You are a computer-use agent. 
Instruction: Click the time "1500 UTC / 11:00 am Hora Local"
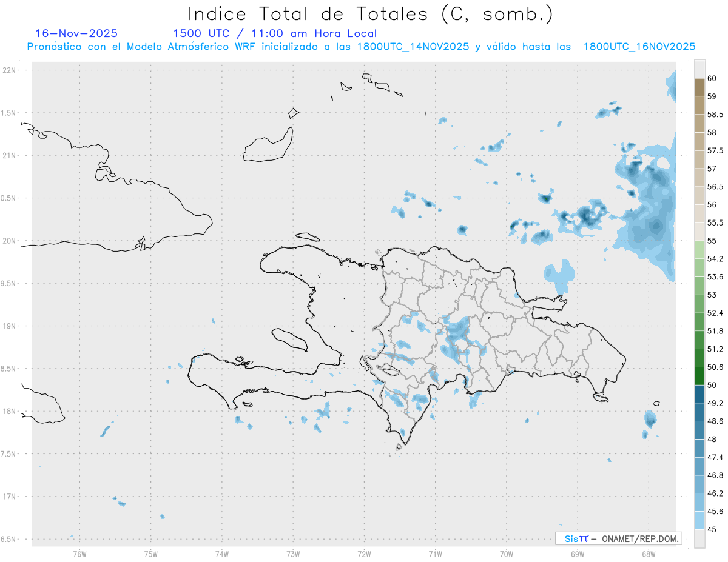(275, 34)
